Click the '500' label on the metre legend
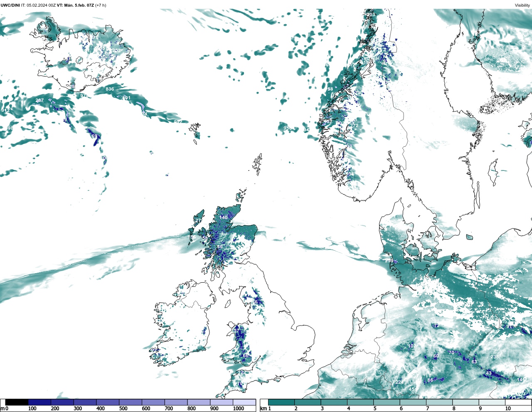 [x=123, y=409]
